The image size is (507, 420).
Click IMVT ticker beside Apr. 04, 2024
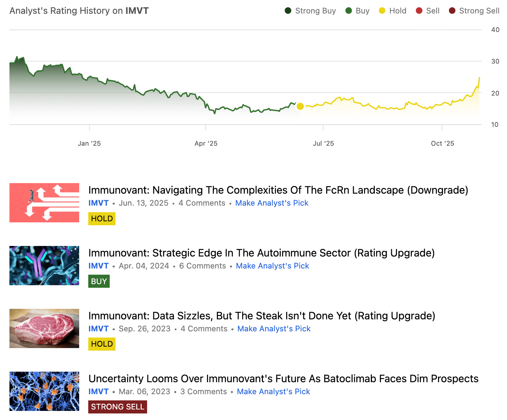[x=98, y=266]
